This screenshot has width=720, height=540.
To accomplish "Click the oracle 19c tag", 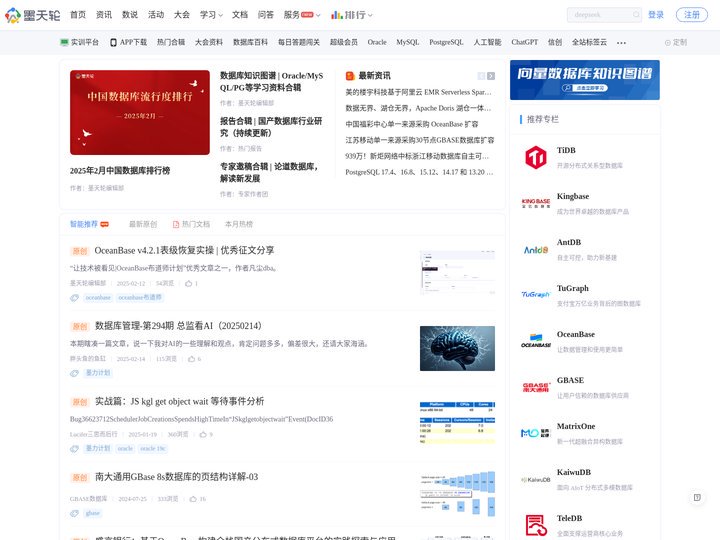I will tap(153, 448).
